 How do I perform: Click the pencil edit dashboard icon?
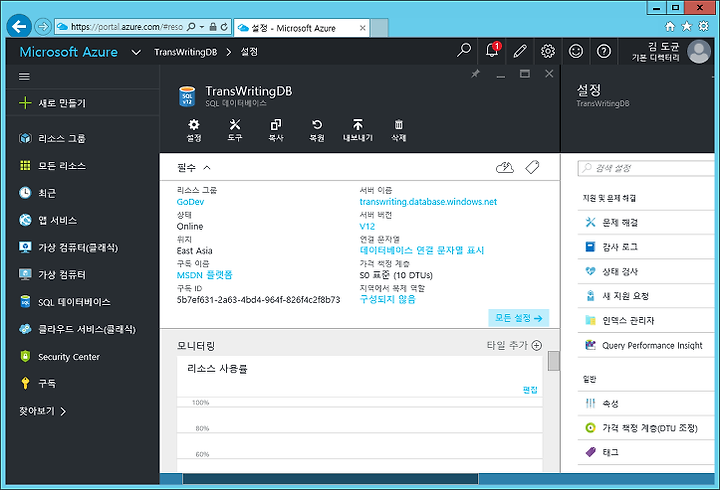tap(520, 51)
